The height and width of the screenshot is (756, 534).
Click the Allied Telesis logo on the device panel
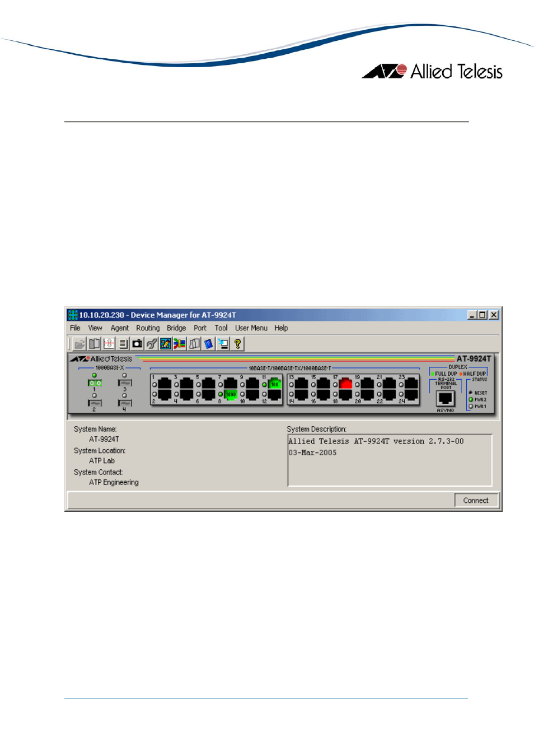101,359
